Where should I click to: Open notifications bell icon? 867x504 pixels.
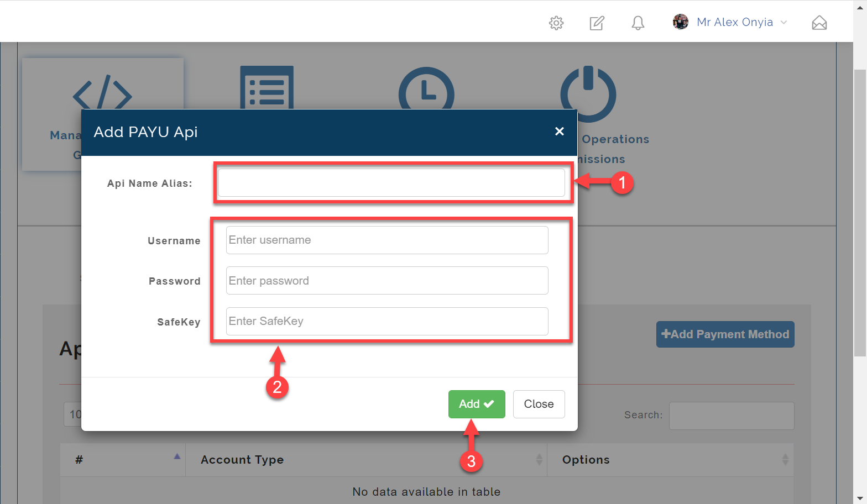click(x=638, y=23)
